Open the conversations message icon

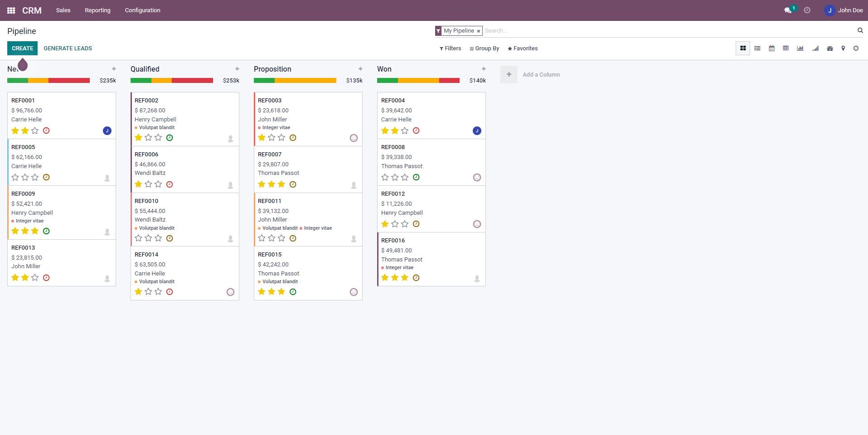tap(788, 10)
